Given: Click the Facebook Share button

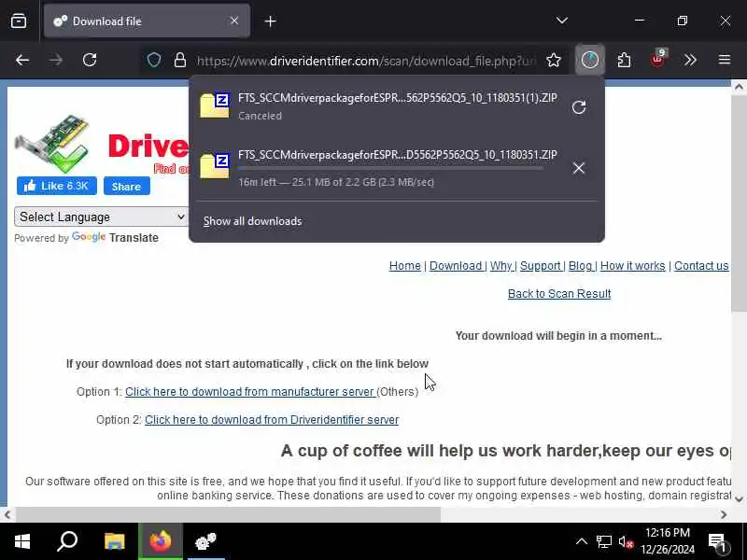Looking at the screenshot, I should pos(126,186).
